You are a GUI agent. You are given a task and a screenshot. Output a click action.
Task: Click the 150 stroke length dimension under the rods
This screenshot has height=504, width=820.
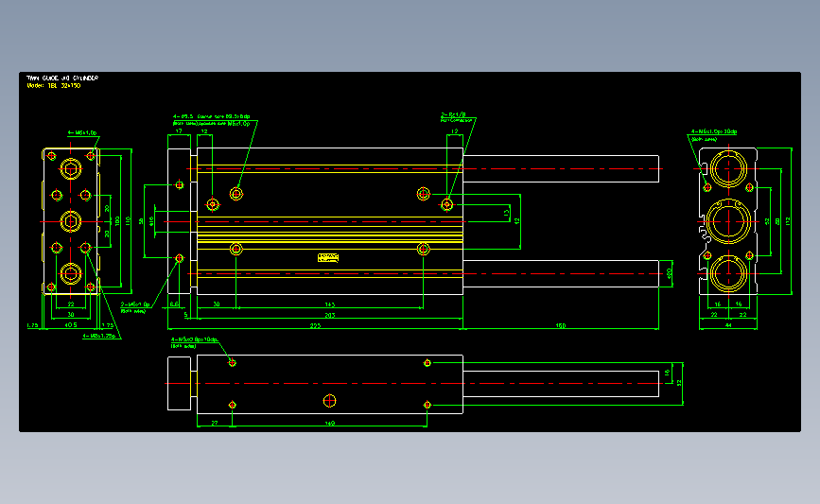coord(561,325)
